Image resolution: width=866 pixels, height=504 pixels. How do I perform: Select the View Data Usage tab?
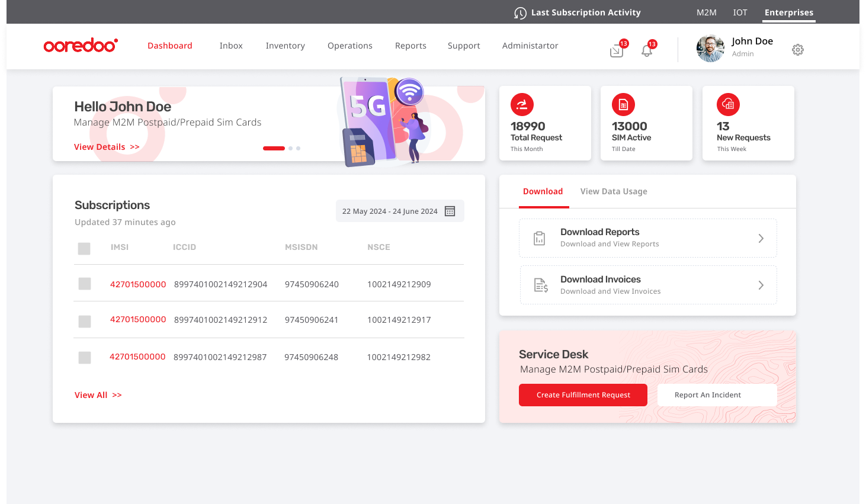pos(614,191)
